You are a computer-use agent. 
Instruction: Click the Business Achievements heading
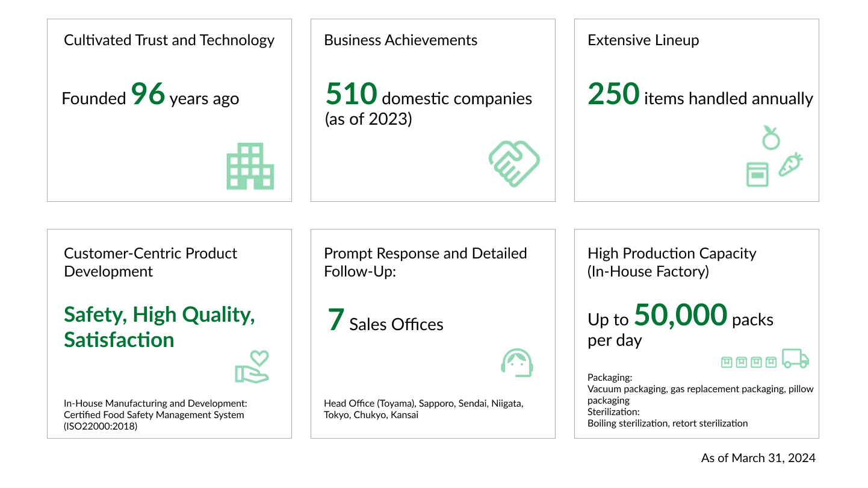pyautogui.click(x=400, y=40)
